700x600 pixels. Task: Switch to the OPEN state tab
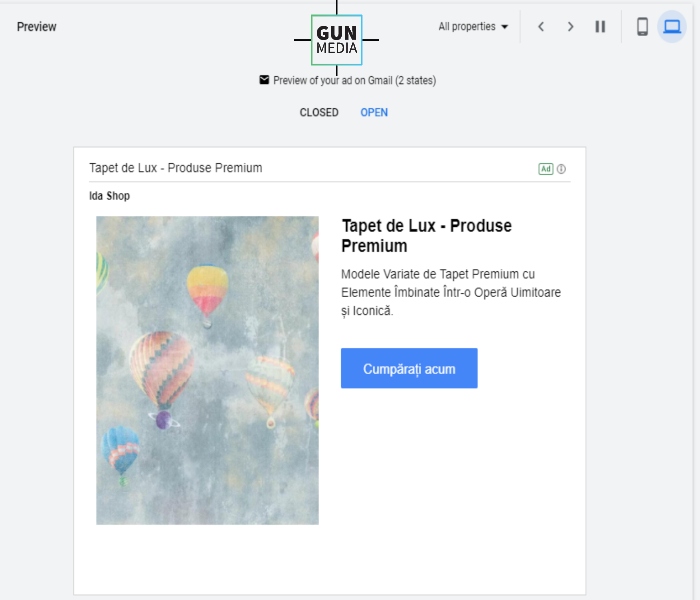(x=374, y=112)
